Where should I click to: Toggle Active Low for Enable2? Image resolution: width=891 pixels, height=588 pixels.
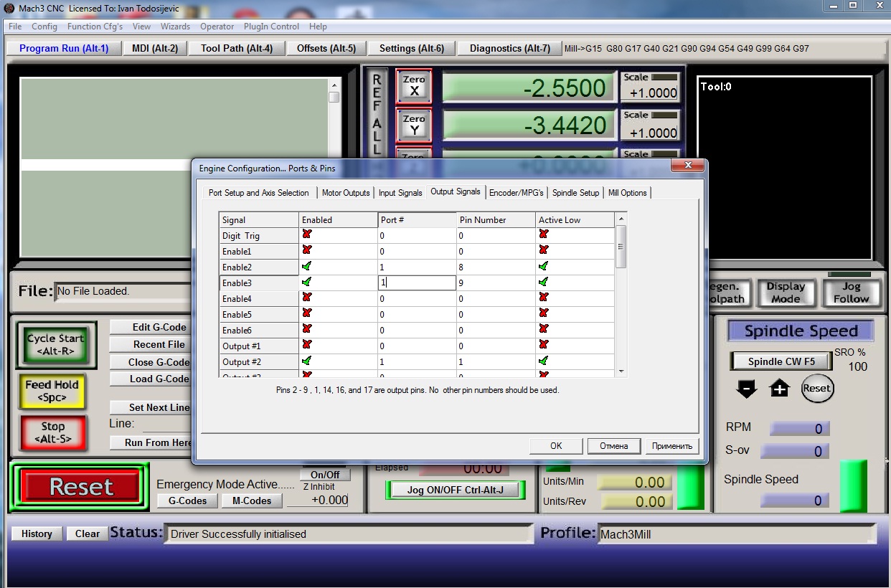[x=544, y=266]
